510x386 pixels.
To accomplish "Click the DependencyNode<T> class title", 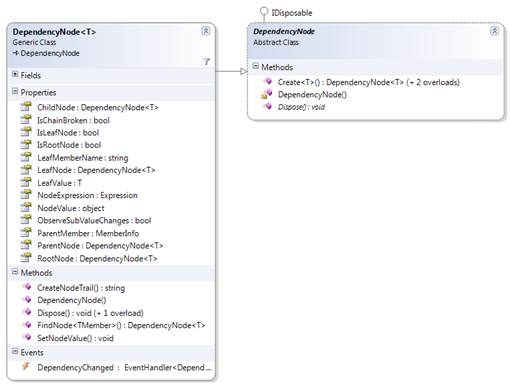I will click(x=54, y=32).
